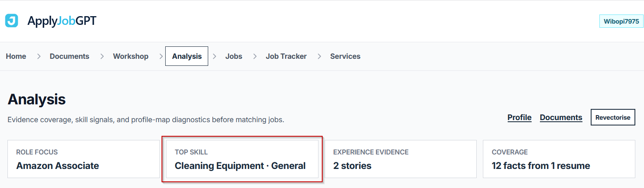Open the Job Tracker tab
Screen dimensions: 644x188
pyautogui.click(x=286, y=56)
